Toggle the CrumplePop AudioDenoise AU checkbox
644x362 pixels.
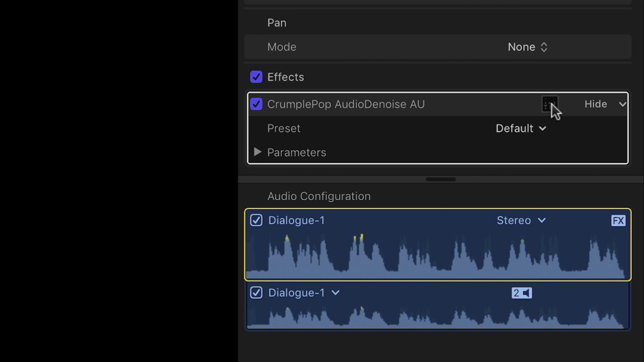[x=256, y=104]
